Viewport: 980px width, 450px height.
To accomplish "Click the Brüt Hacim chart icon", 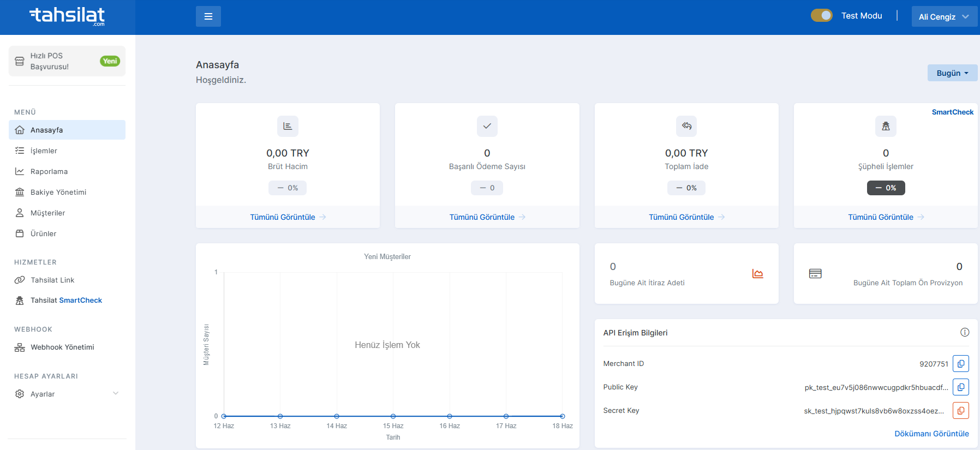I will (288, 126).
